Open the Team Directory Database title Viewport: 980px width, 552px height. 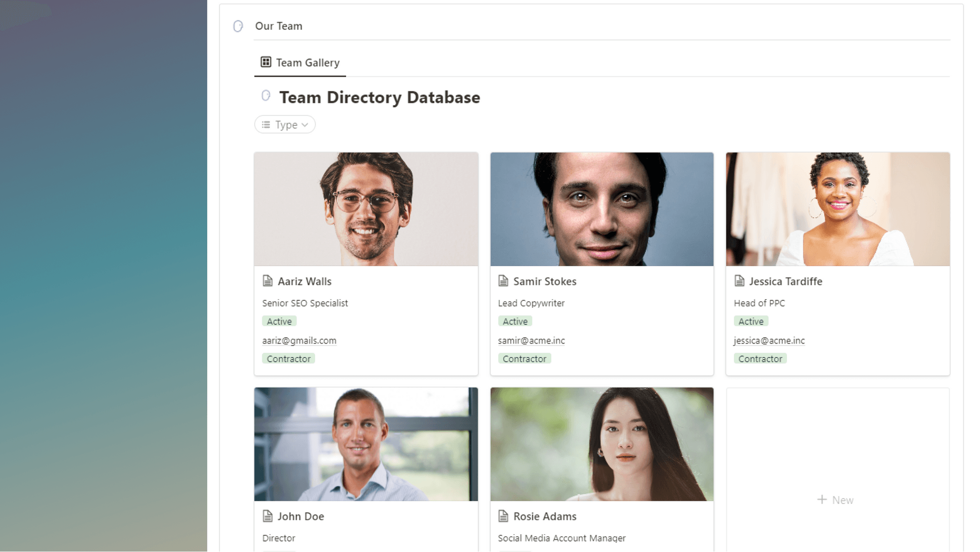click(x=380, y=98)
